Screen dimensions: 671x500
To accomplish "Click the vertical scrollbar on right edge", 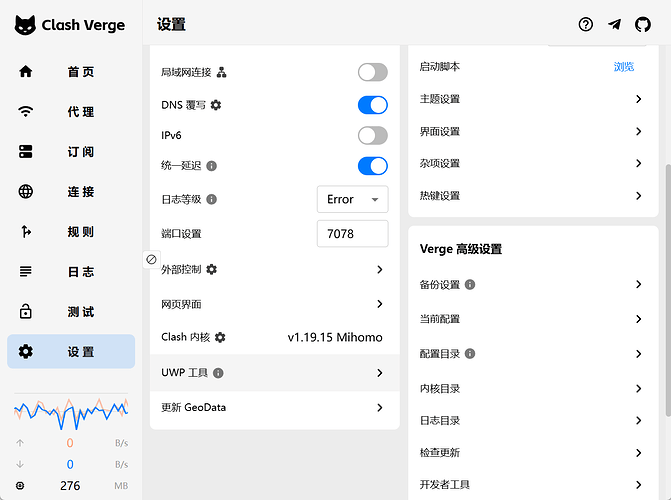I will point(668,290).
